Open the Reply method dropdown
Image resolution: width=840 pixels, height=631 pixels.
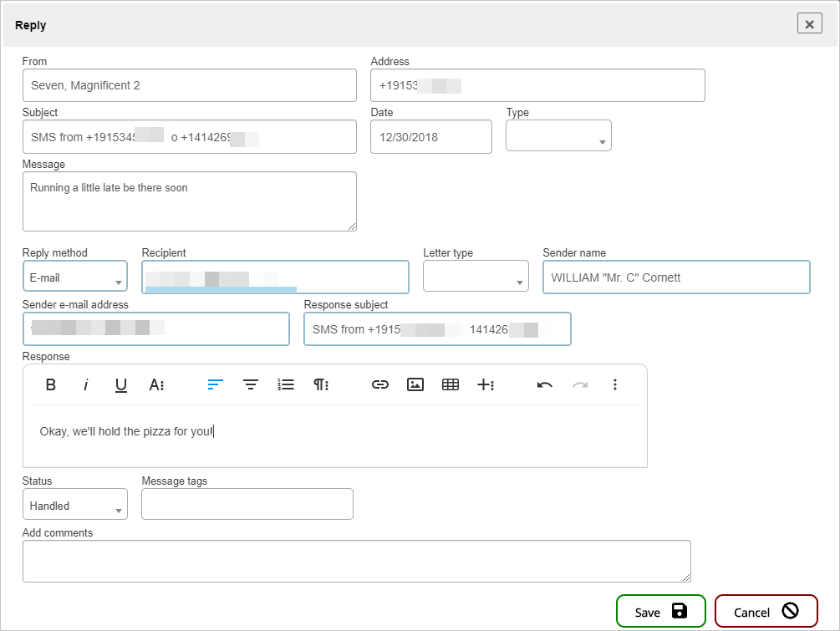coord(75,277)
